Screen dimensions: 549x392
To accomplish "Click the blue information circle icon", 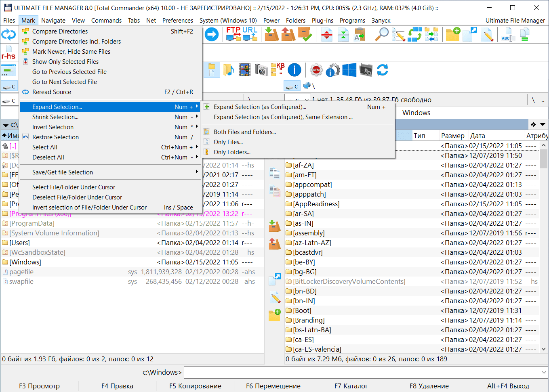I will [294, 70].
